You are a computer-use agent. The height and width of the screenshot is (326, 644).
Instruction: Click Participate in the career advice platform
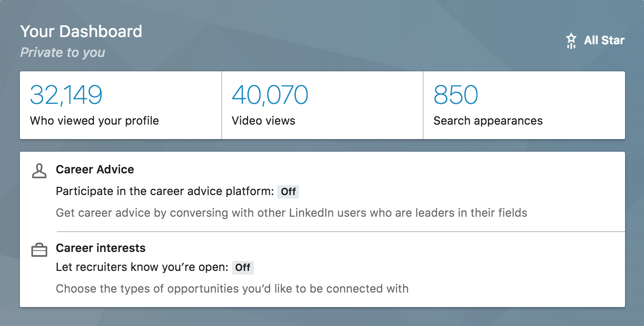click(165, 191)
